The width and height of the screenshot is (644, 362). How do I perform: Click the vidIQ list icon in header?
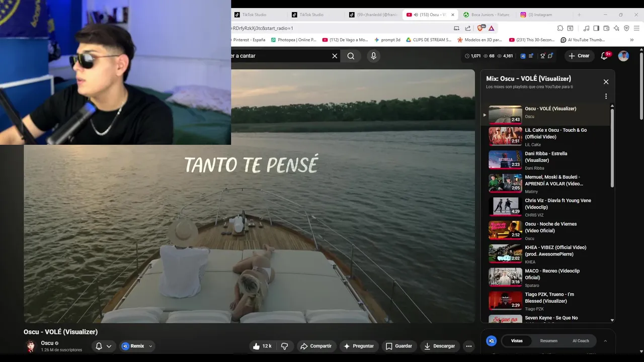pos(531,56)
